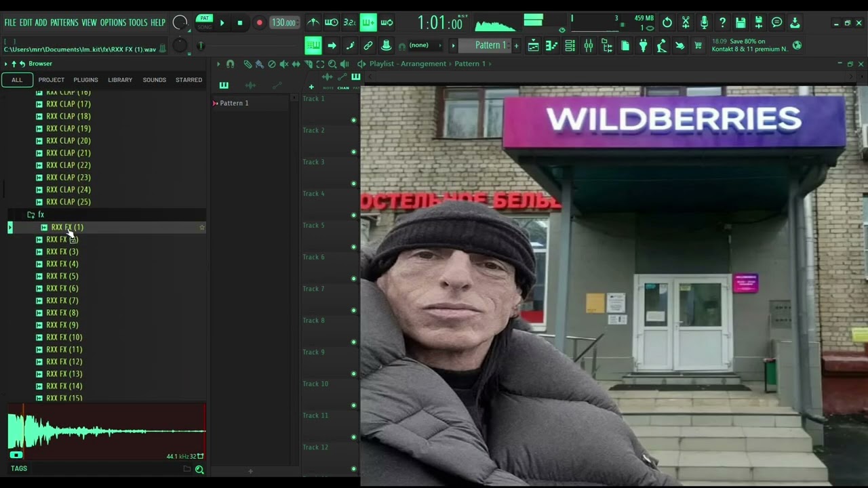Select the Draw pencil tool in Playlist

(248, 64)
